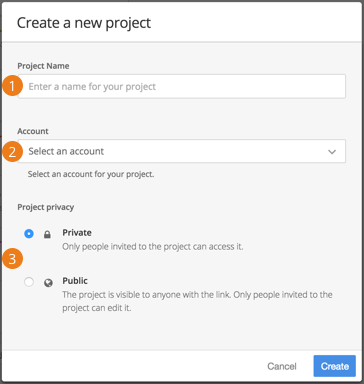Click the globe icon beside Public
The height and width of the screenshot is (384, 364).
point(48,283)
